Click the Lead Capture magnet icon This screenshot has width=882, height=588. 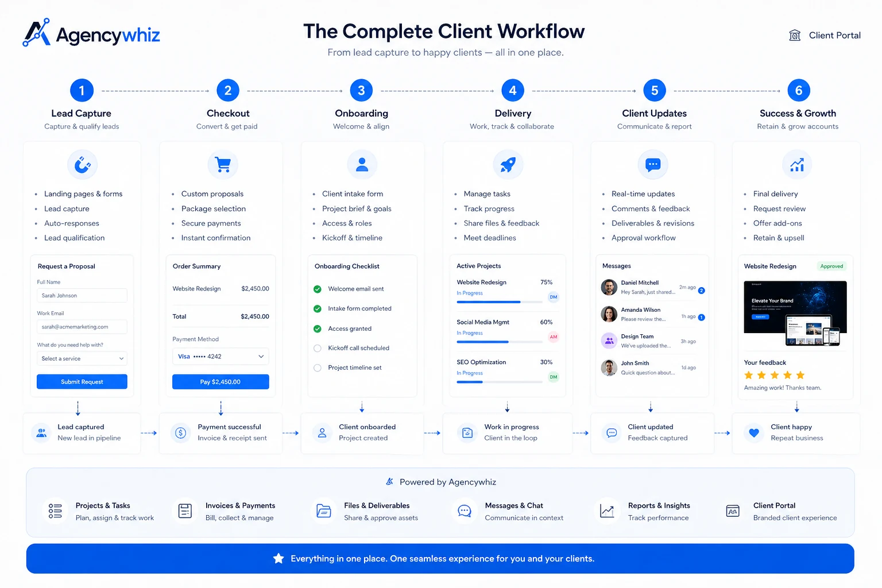point(83,165)
